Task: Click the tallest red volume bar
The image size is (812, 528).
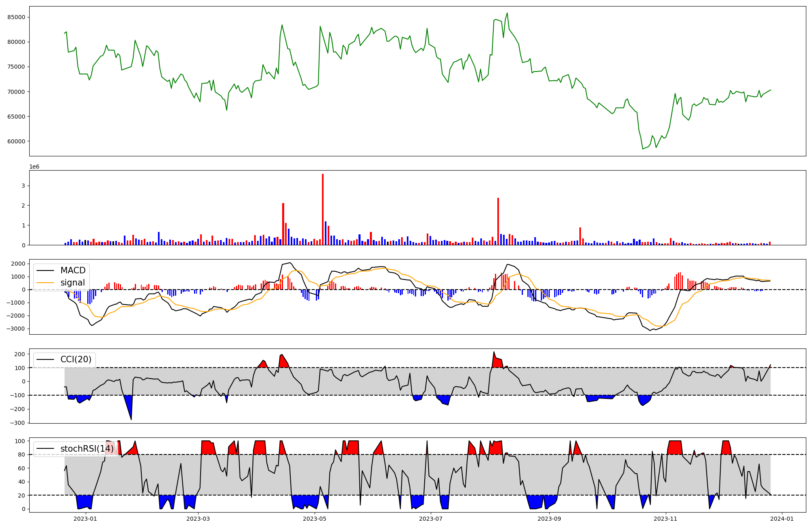Action: 323,209
